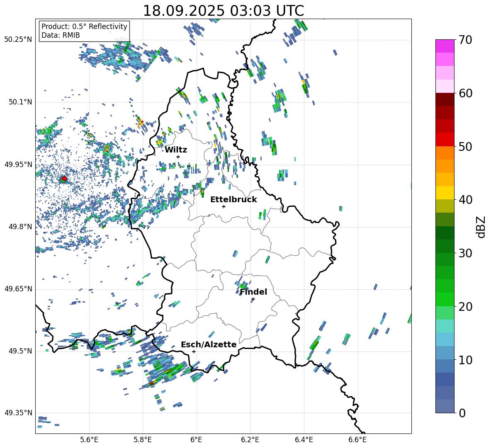Click the blue 10 dBZ color band
Viewport: 491px width, 448px height.
point(445,353)
